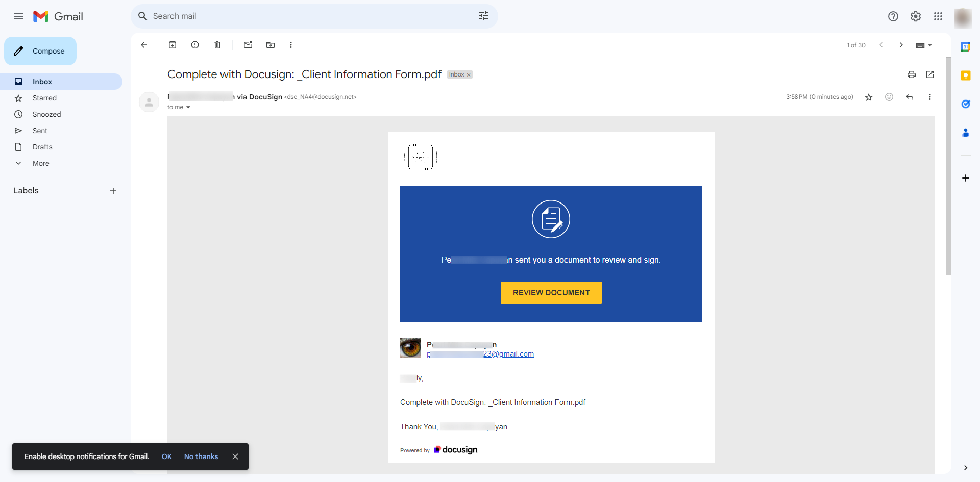Expand recipient details next to 'to me'
This screenshot has width=980, height=482.
188,107
